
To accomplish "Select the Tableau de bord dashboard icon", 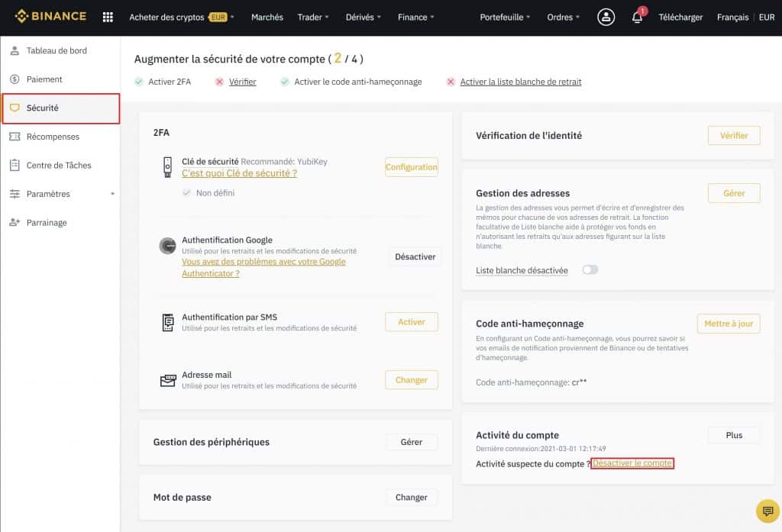I will (x=13, y=50).
